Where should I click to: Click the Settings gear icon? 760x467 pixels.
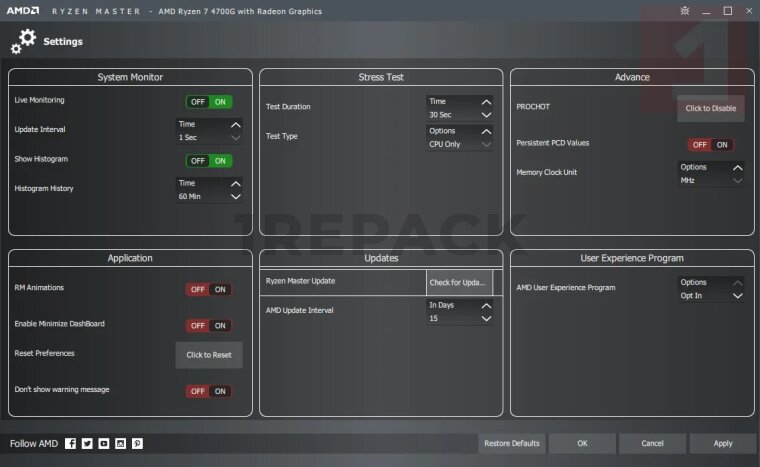click(x=24, y=41)
